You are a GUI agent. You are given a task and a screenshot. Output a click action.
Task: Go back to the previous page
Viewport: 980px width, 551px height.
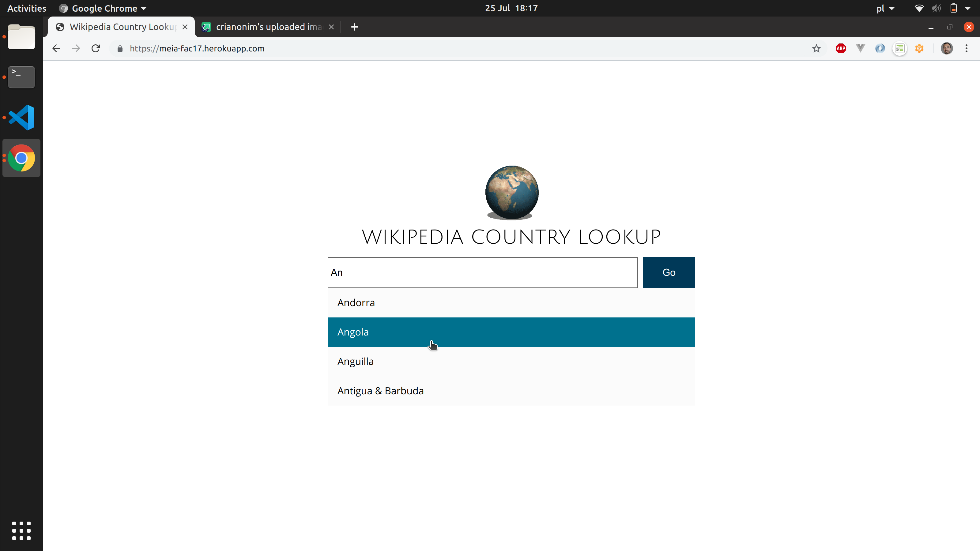(56, 48)
